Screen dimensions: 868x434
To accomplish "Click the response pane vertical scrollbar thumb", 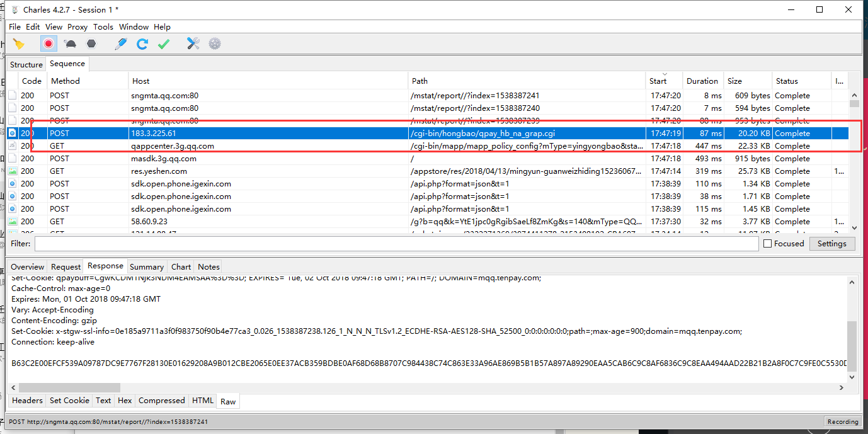I will [x=852, y=347].
